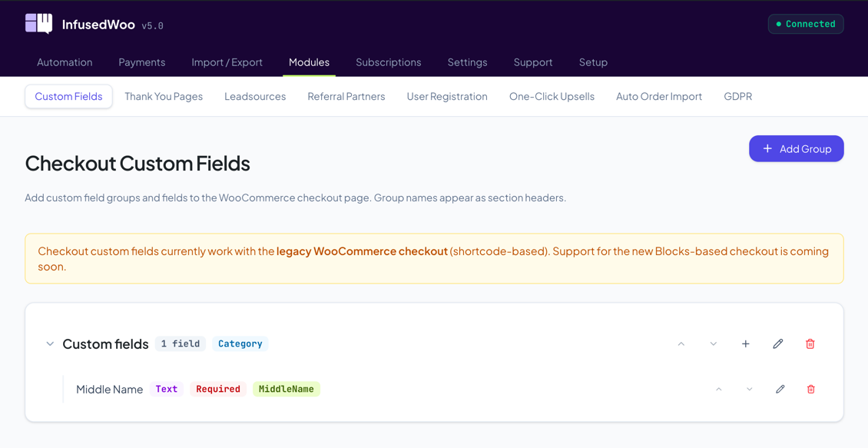This screenshot has width=868, height=448.
Task: Edit the Custom fields group with the pencil icon
Action: [777, 343]
